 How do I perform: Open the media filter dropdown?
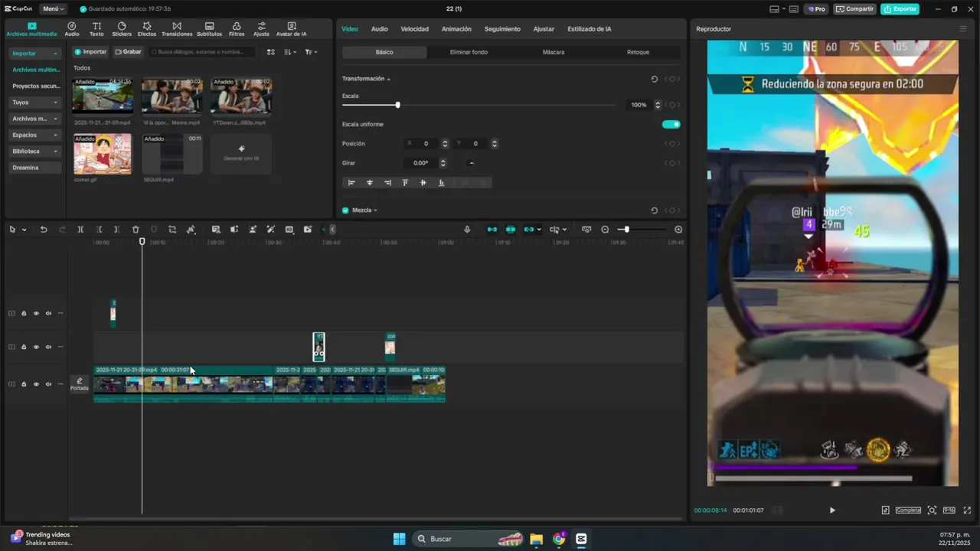[x=311, y=52]
